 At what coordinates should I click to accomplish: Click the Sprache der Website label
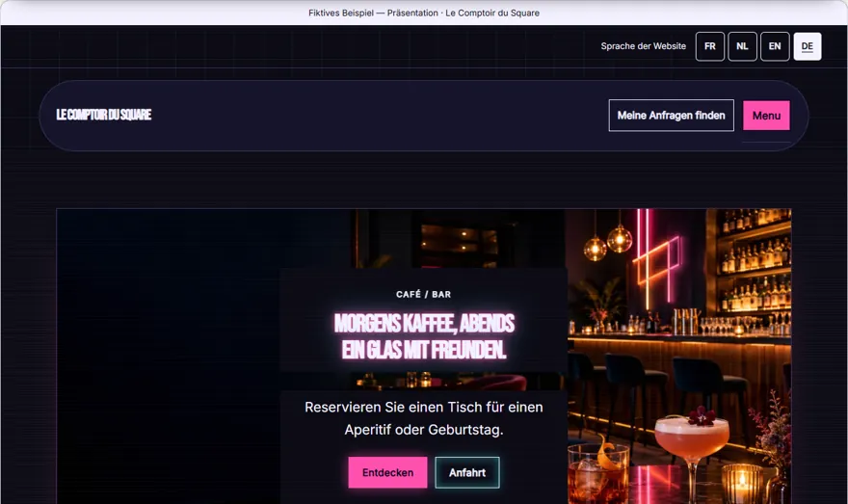(x=643, y=46)
